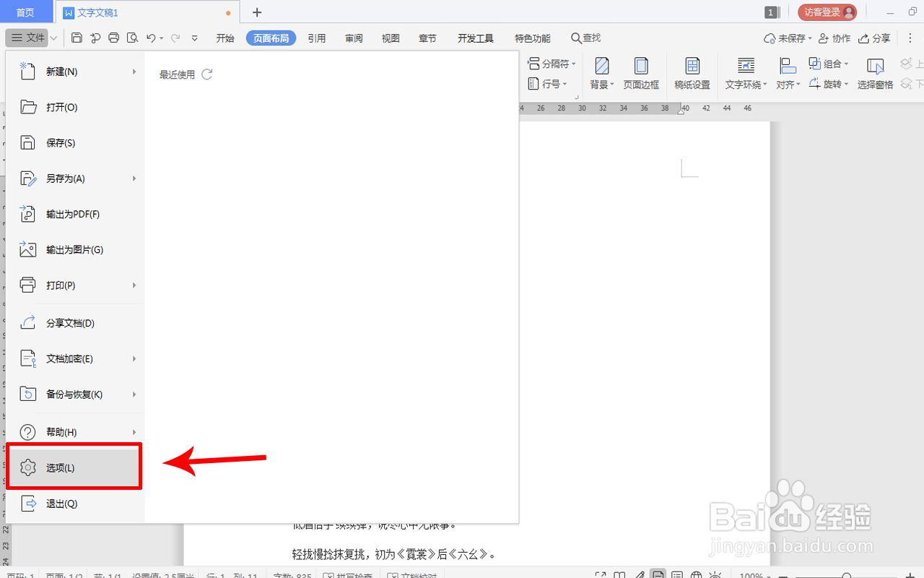This screenshot has height=578, width=924.
Task: Click the Print icon in quick access toolbar
Action: pos(114,38)
